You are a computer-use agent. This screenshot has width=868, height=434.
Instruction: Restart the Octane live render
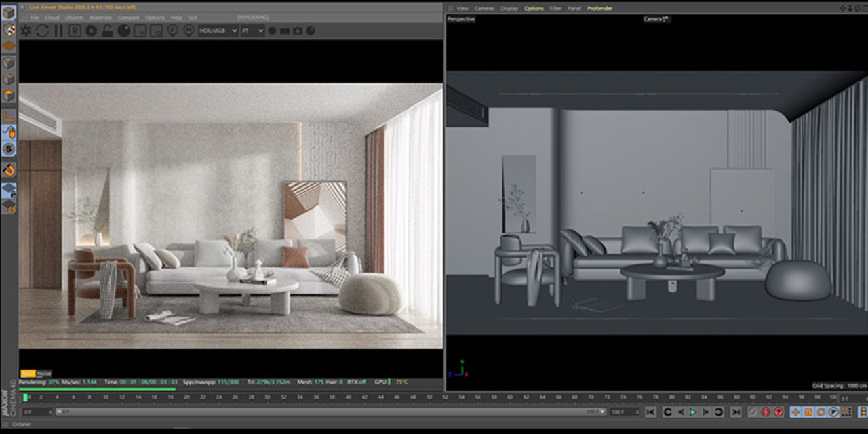point(41,31)
